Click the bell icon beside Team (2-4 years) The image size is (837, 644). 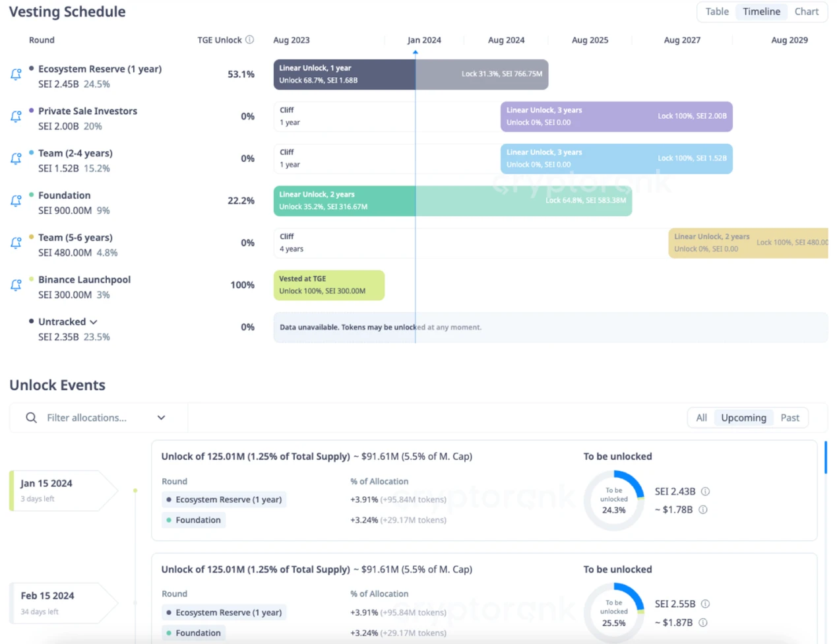click(16, 159)
